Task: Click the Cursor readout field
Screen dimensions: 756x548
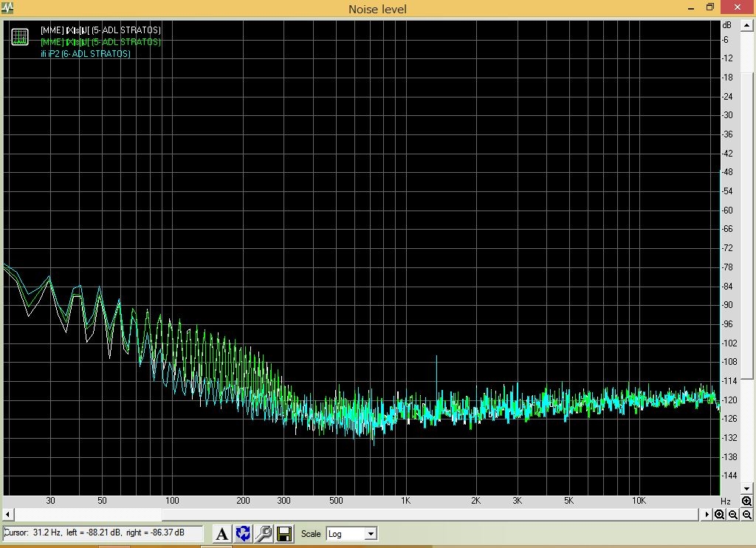Action: 103,532
